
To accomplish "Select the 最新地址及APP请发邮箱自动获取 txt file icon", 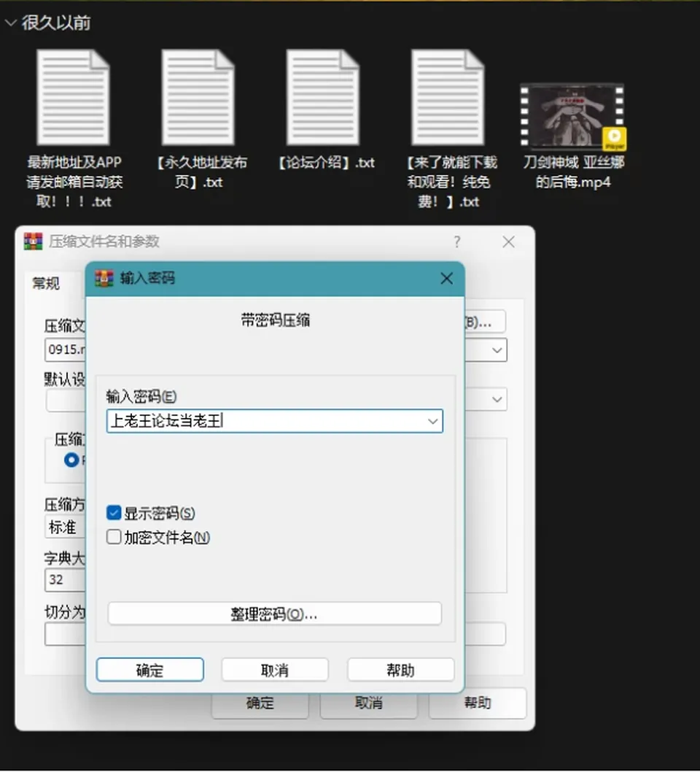I will pos(74,98).
